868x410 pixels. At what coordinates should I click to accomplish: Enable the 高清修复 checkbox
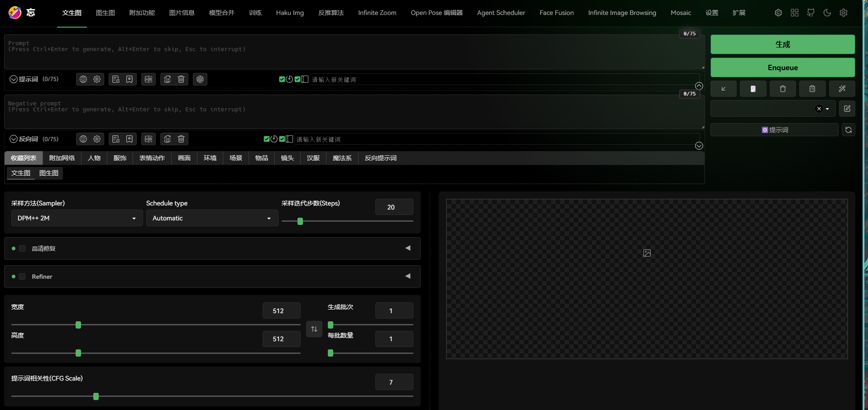click(22, 248)
